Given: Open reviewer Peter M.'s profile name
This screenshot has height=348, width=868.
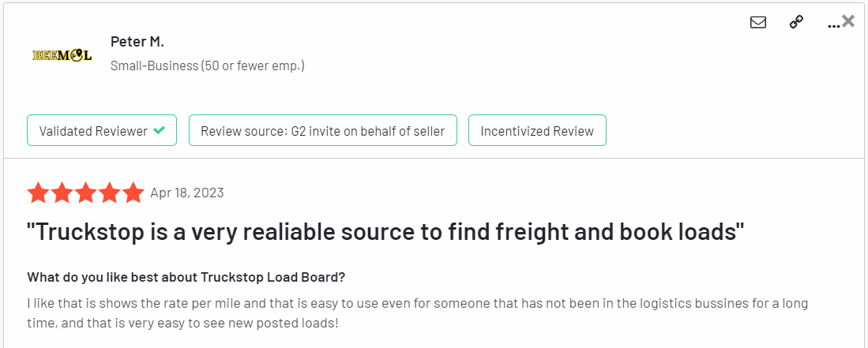Looking at the screenshot, I should click(x=137, y=42).
